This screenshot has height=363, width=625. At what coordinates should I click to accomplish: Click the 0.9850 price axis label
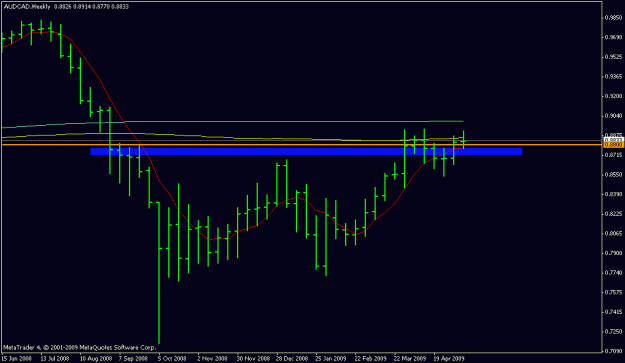click(x=613, y=18)
